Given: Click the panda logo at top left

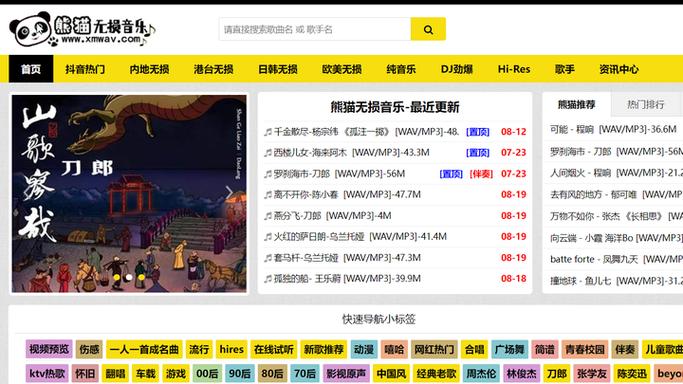Looking at the screenshot, I should (x=82, y=29).
